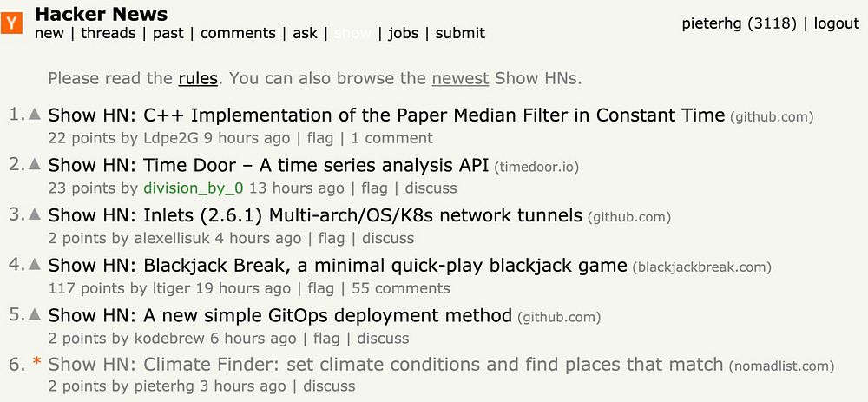Upvote the GitOps deployment method post

pyautogui.click(x=36, y=314)
